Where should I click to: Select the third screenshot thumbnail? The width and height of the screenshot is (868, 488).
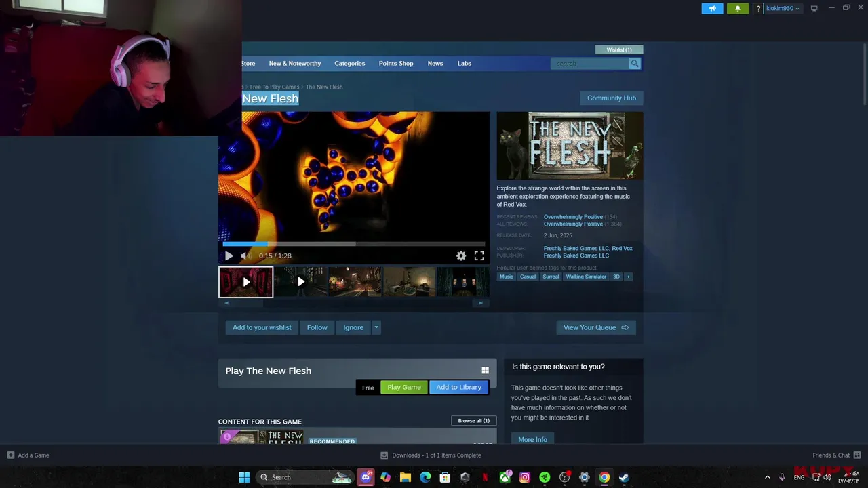point(355,282)
